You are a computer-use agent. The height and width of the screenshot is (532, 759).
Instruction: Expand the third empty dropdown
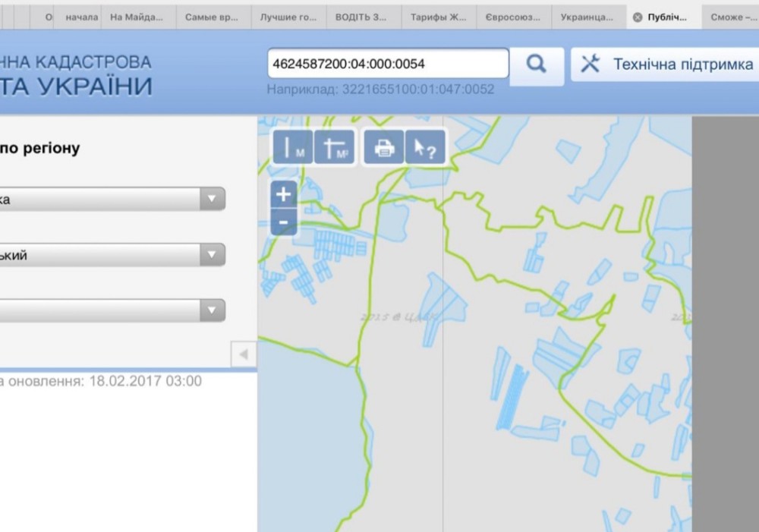pos(212,310)
